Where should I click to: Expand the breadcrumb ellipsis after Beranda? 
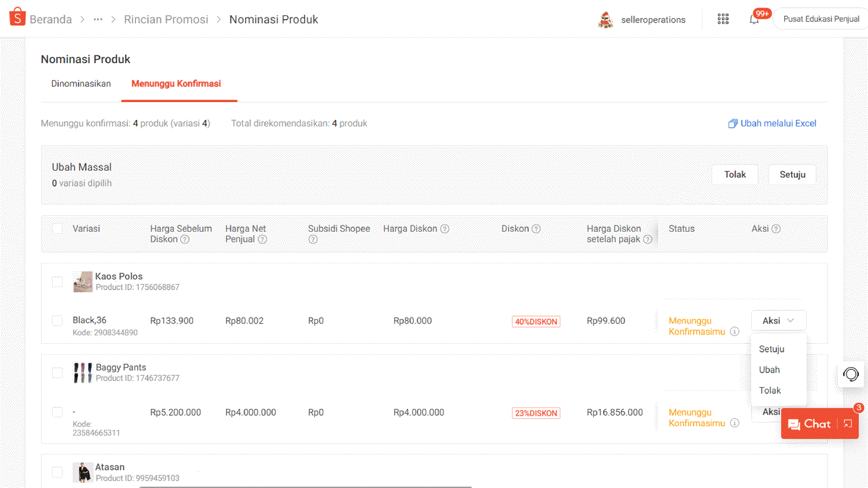(x=97, y=19)
